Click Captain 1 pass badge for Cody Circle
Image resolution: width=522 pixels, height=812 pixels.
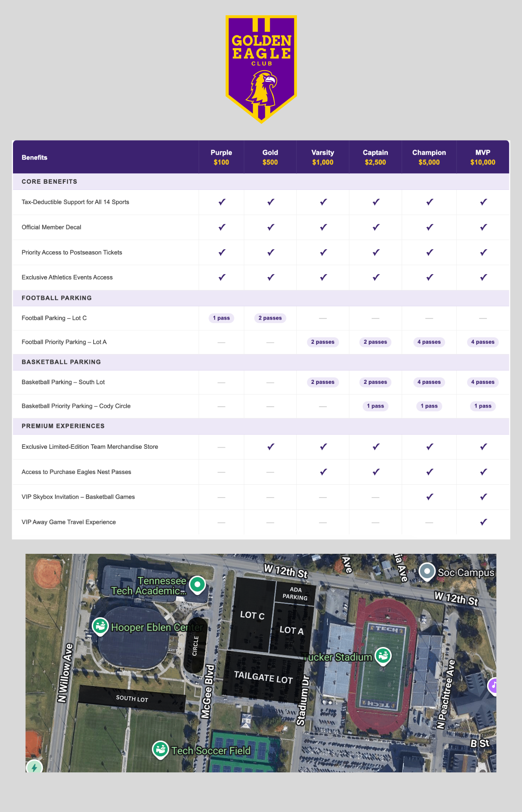pos(375,406)
